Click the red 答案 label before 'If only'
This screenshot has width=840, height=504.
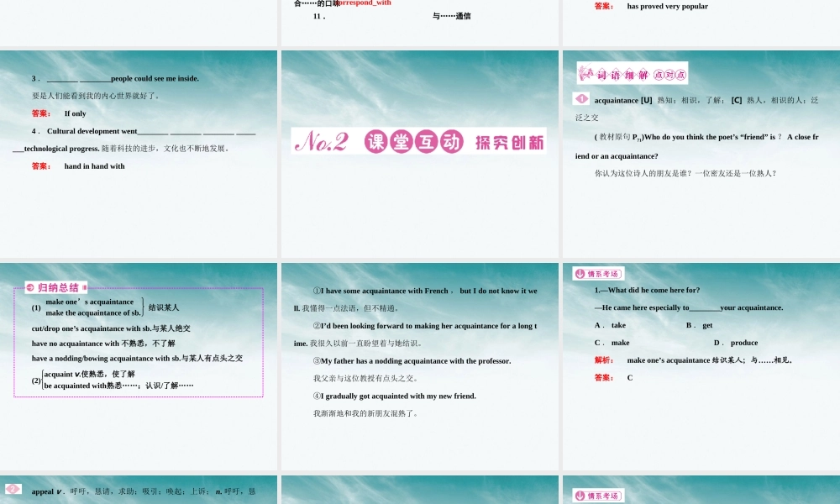pyautogui.click(x=41, y=113)
